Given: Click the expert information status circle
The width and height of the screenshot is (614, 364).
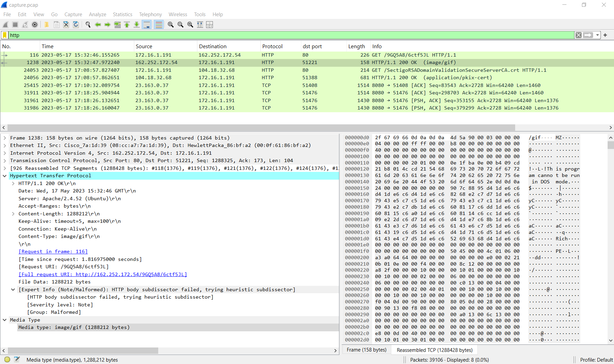Looking at the screenshot, I should click(x=7, y=360).
